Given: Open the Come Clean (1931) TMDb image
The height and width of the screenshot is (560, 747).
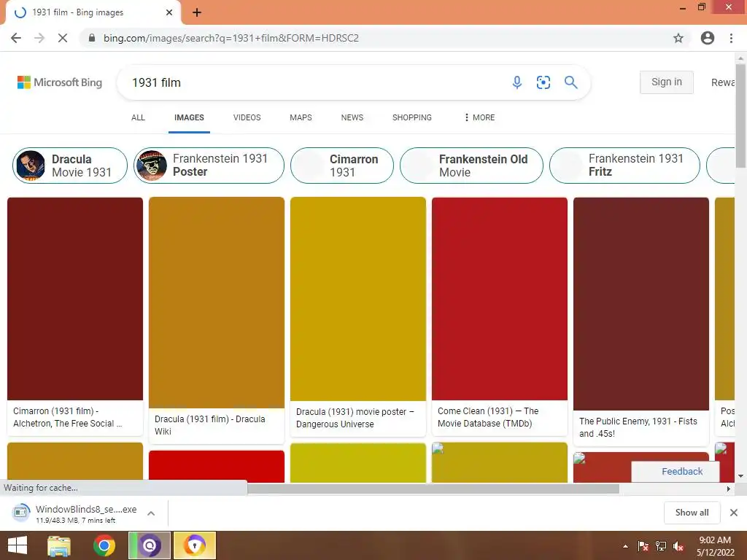Looking at the screenshot, I should (x=499, y=298).
